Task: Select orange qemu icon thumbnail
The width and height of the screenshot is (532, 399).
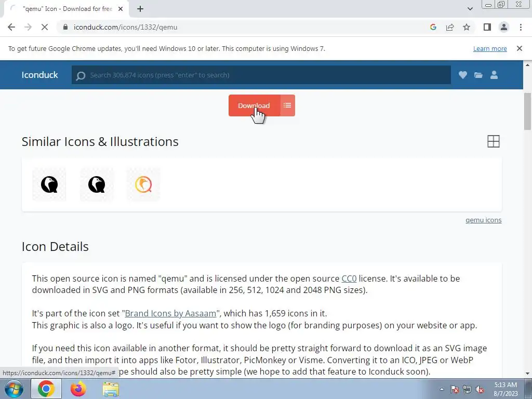Action: click(x=143, y=184)
